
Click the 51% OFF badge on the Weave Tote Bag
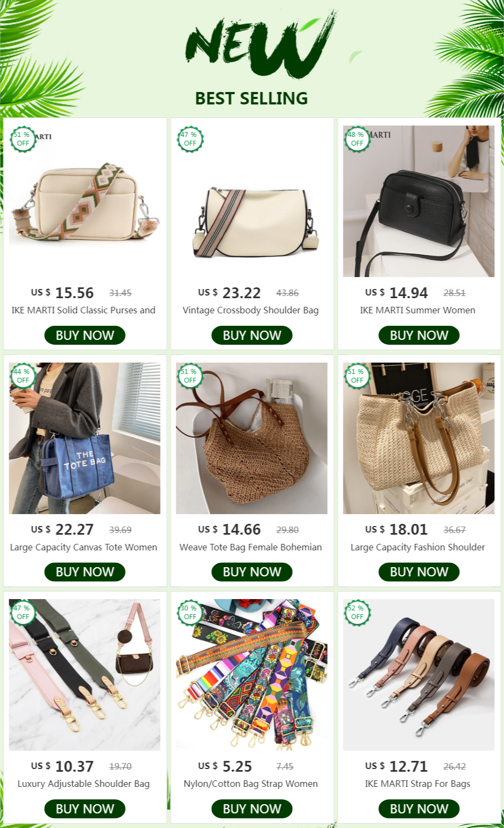click(190, 376)
